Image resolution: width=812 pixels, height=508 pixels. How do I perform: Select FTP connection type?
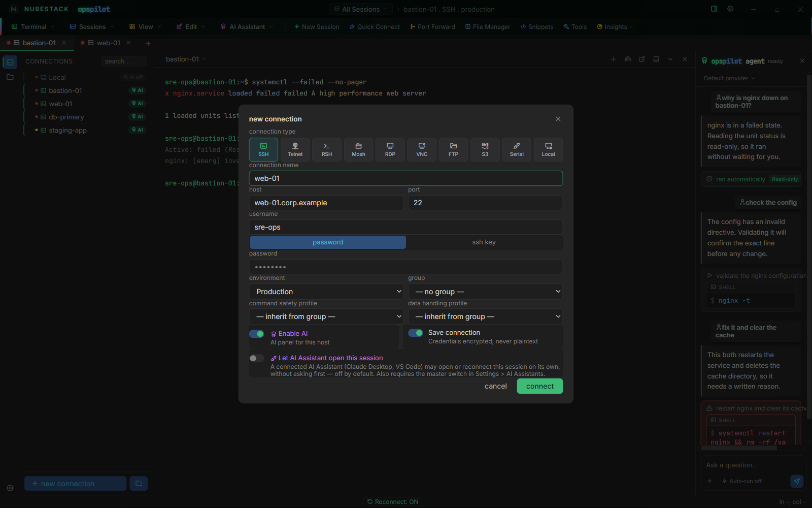[453, 149]
